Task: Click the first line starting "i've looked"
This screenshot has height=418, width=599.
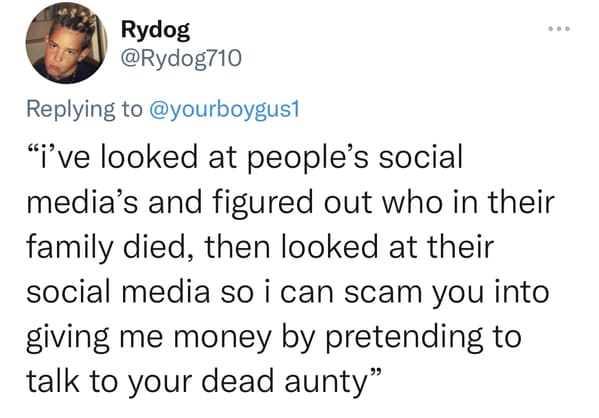Action: click(x=245, y=158)
